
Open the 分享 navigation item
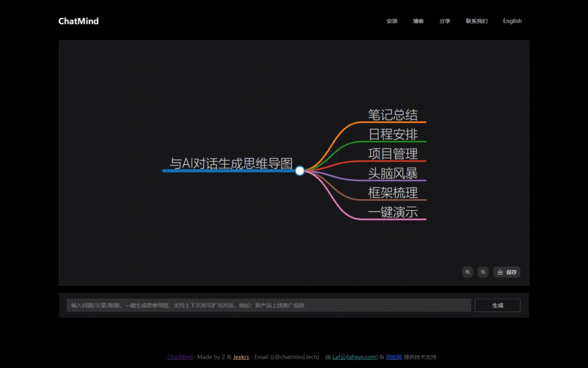point(445,21)
